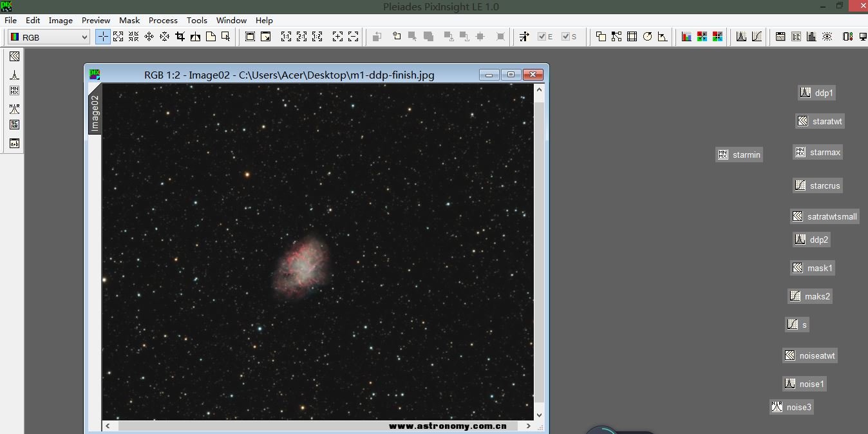Screen dimensions: 868x434
Task: Open the Histograms tool icon
Action: [x=741, y=37]
